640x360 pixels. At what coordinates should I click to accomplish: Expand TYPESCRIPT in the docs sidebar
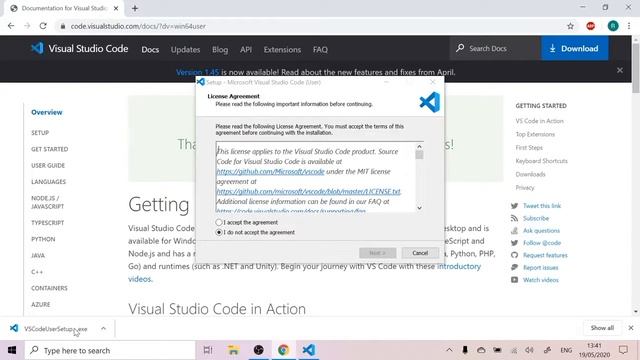[x=47, y=222]
